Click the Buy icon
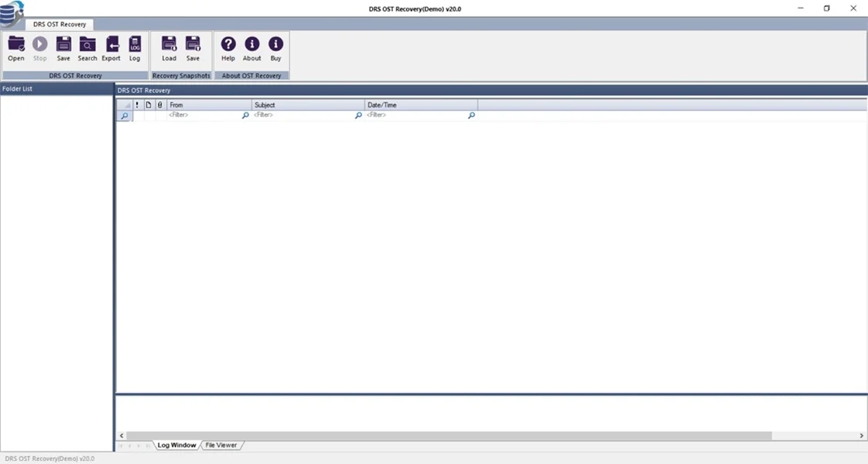Viewport: 868px width, 464px height. [x=275, y=48]
